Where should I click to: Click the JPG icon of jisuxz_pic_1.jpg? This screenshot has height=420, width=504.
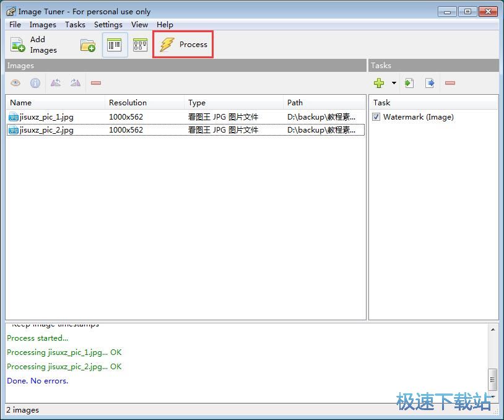pyautogui.click(x=13, y=117)
